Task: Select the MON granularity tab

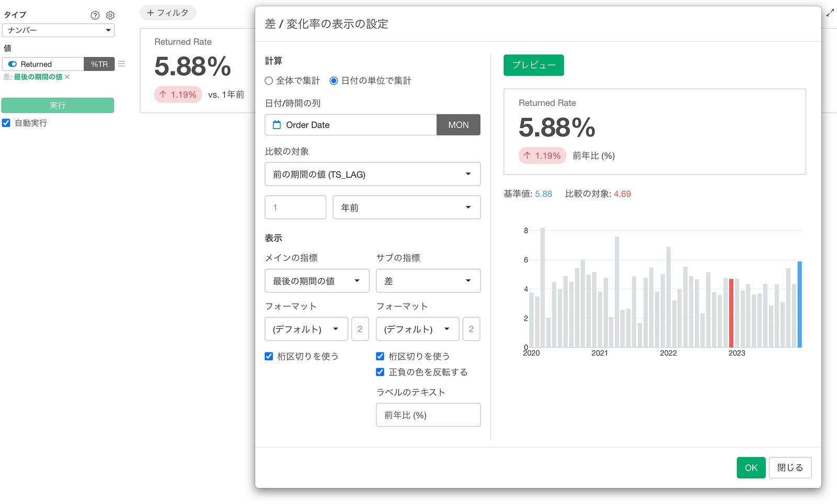Action: point(458,125)
